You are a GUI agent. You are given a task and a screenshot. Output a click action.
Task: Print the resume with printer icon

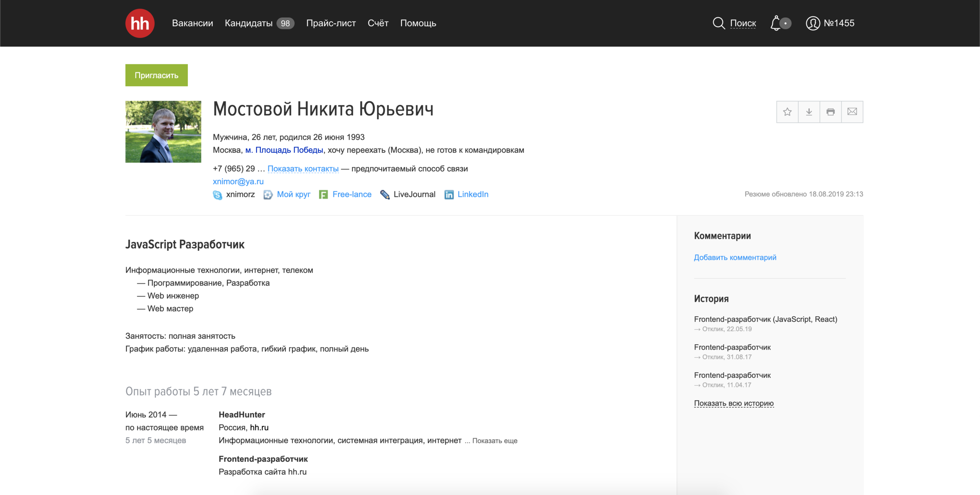point(830,112)
